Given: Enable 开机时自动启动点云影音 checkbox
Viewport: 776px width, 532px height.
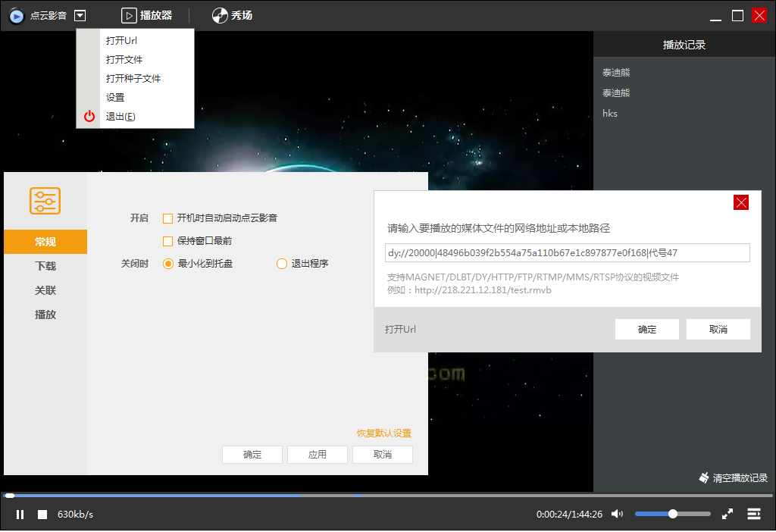Looking at the screenshot, I should coord(167,218).
